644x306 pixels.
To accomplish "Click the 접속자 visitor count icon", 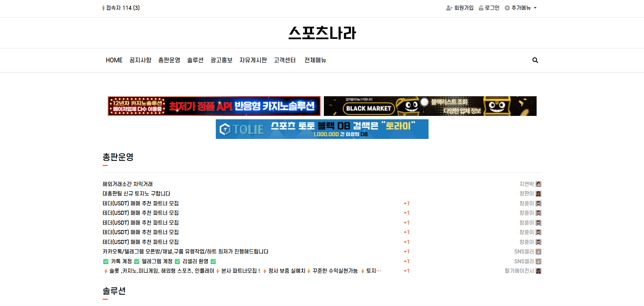I will click(x=104, y=8).
